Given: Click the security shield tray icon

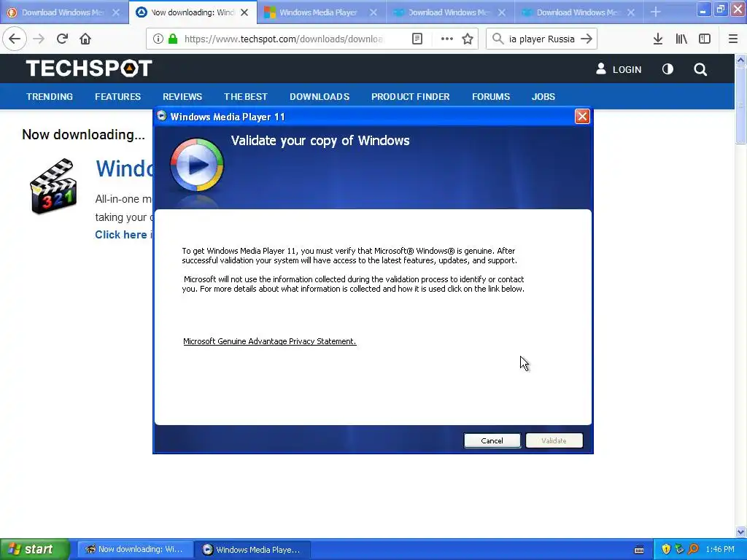Looking at the screenshot, I should click(x=666, y=549).
